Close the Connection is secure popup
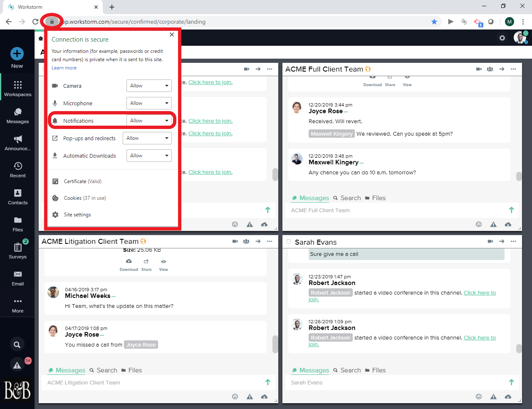 pos(172,35)
